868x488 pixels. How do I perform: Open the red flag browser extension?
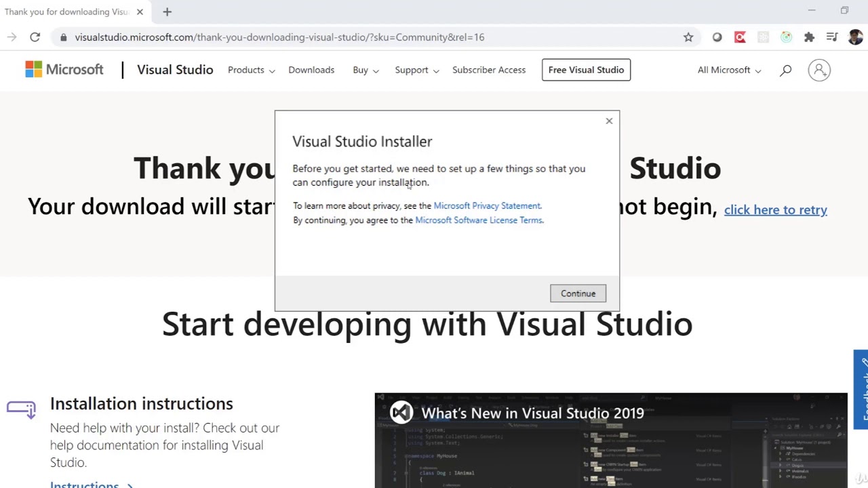(740, 37)
